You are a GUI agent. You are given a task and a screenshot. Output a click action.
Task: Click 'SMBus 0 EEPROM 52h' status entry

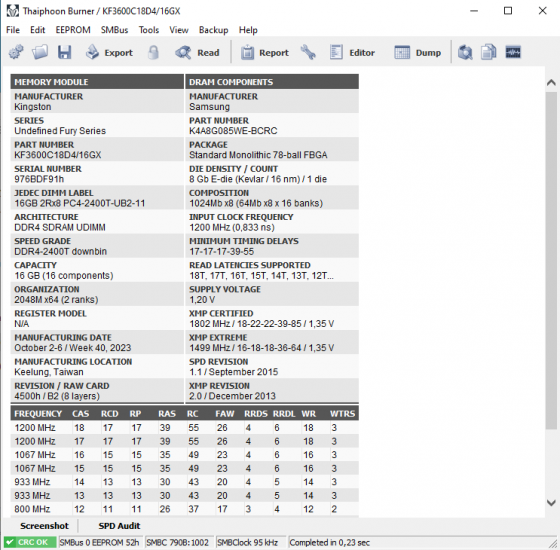(99, 542)
